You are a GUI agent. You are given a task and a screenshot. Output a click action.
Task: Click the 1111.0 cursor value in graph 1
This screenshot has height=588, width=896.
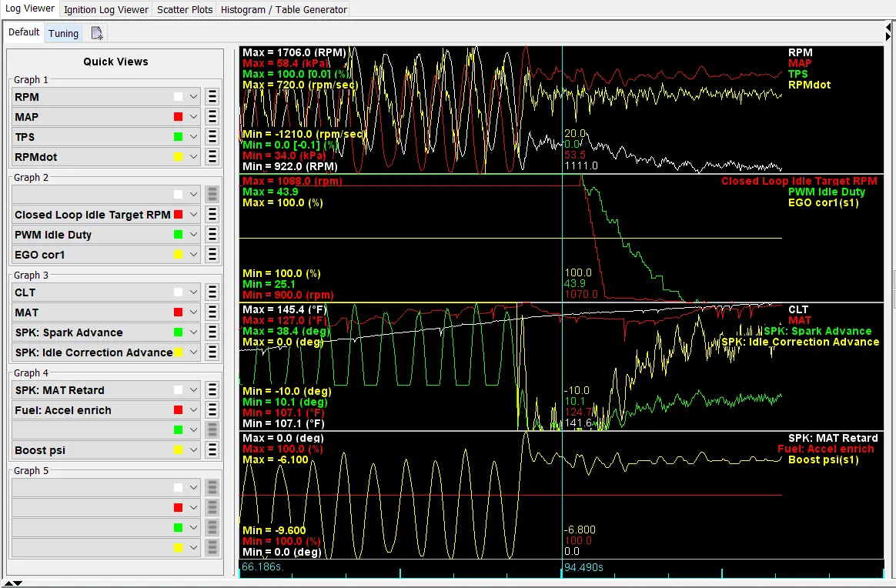pos(580,165)
